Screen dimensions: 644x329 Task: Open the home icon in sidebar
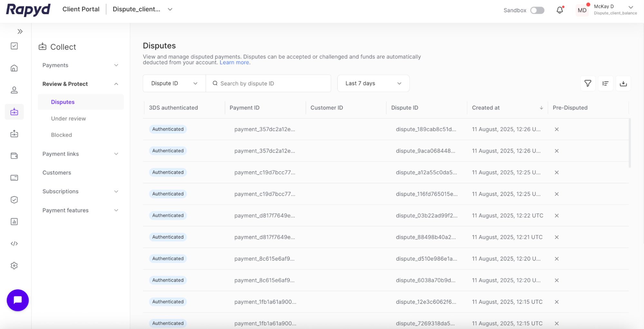coord(14,68)
